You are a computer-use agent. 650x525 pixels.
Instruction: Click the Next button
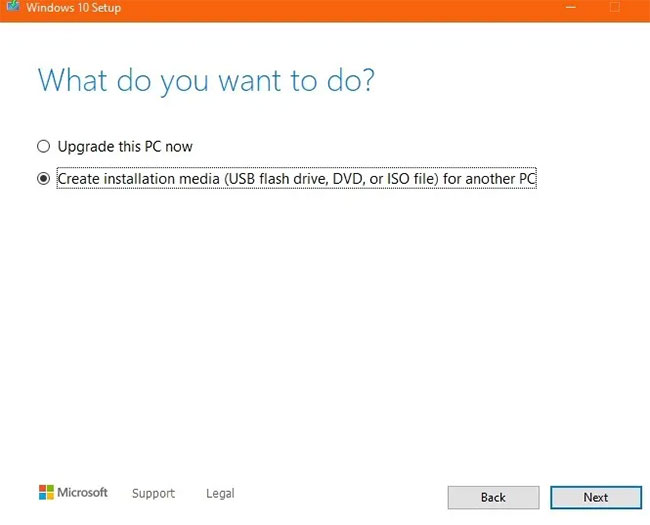pos(596,497)
